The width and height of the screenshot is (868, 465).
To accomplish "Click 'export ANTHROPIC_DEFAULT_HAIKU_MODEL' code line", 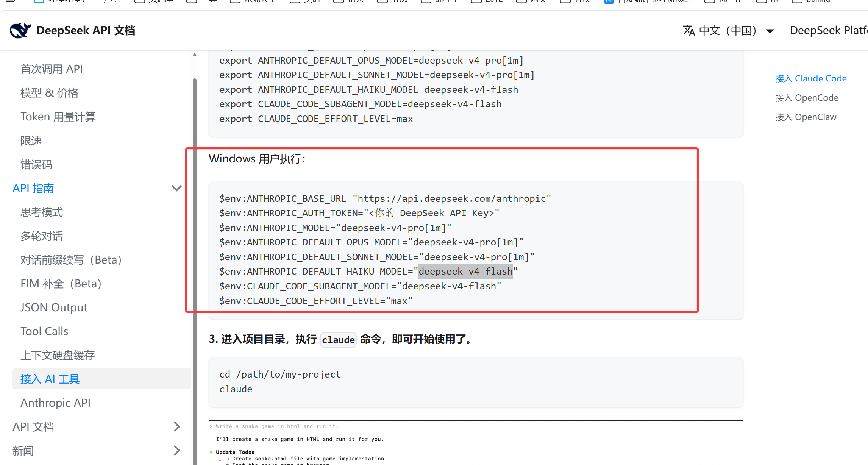I will (x=368, y=90).
